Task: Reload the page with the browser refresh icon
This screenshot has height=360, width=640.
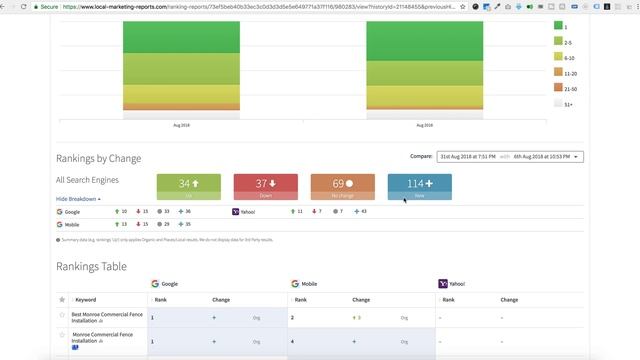Action: pos(24,7)
